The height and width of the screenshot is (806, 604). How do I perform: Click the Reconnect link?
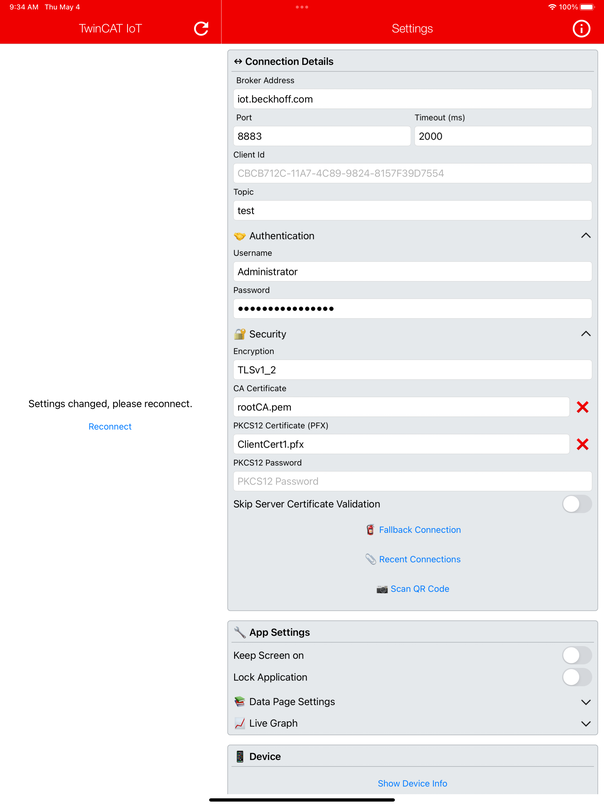tap(110, 427)
